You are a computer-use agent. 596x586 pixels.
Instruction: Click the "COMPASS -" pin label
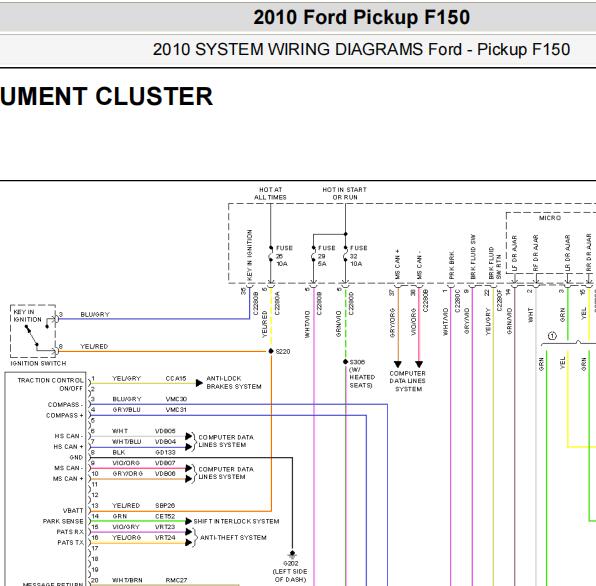click(x=65, y=405)
